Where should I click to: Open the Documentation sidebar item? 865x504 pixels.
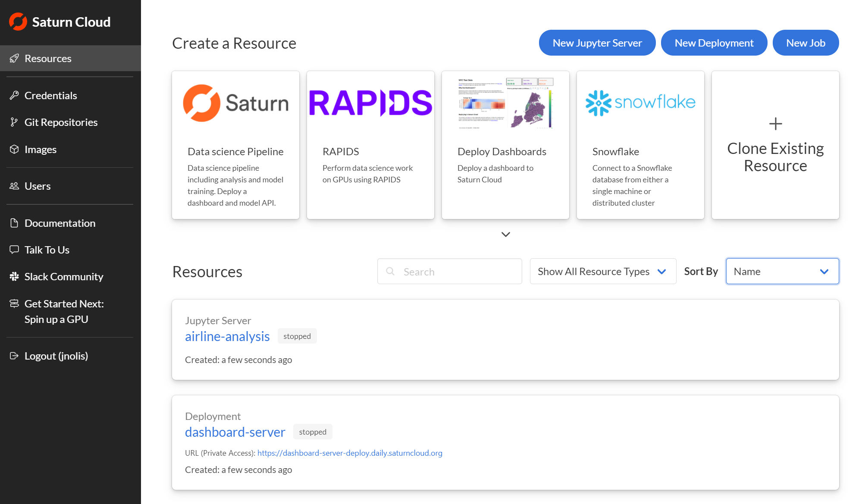pos(60,223)
